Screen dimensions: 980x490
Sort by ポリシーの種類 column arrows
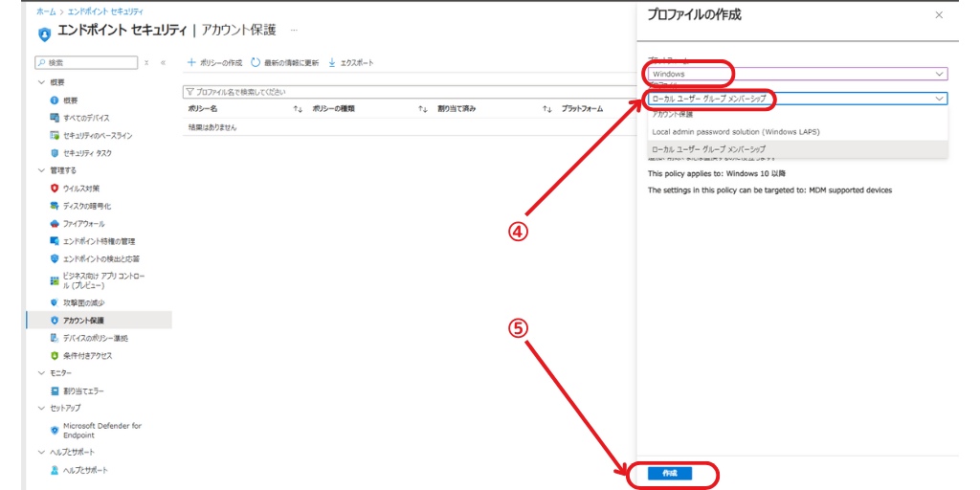click(x=423, y=109)
